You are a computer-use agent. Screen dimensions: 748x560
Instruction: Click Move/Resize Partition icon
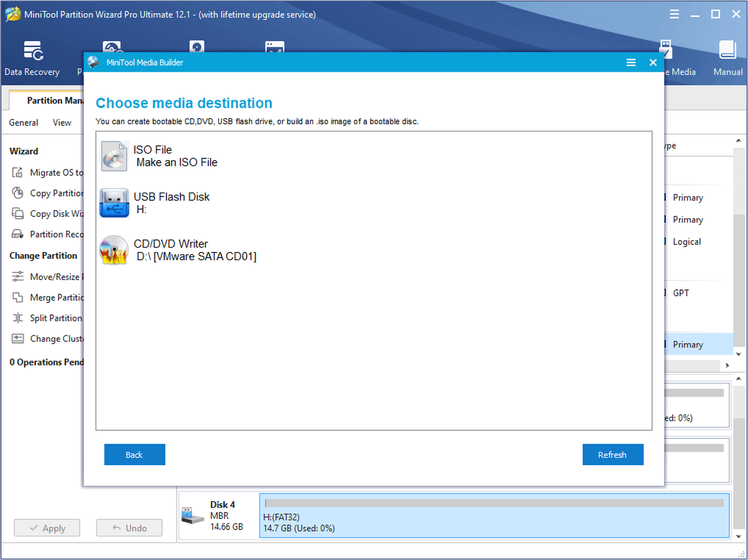coord(17,277)
